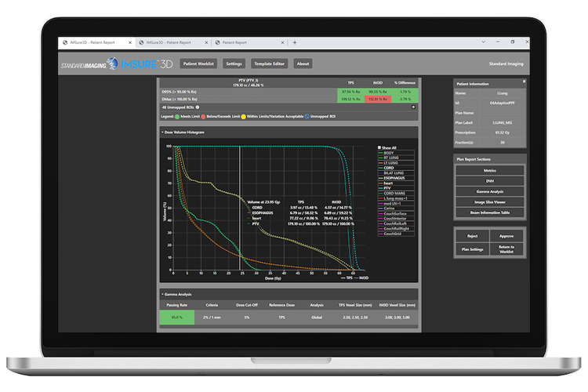This screenshot has height=392, width=588.
Task: Toggle LT LUNG curve in DVH legend
Action: click(x=396, y=163)
